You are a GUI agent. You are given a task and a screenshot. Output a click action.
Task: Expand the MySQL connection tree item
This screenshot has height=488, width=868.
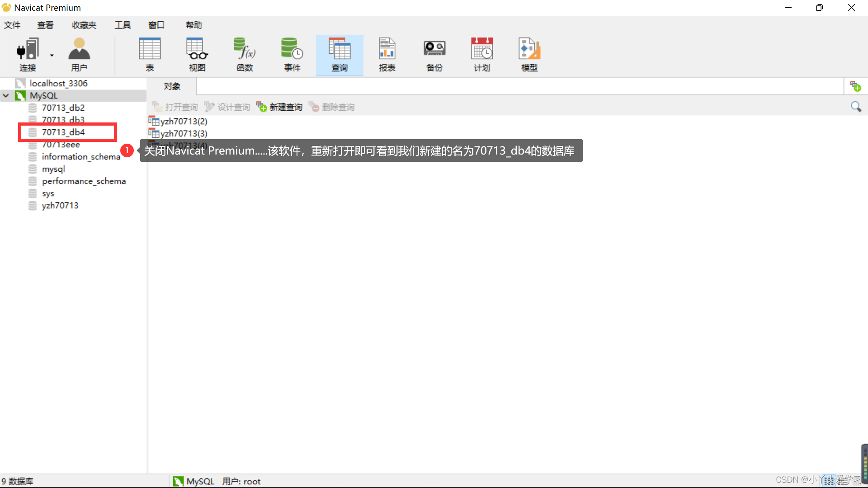tap(5, 95)
